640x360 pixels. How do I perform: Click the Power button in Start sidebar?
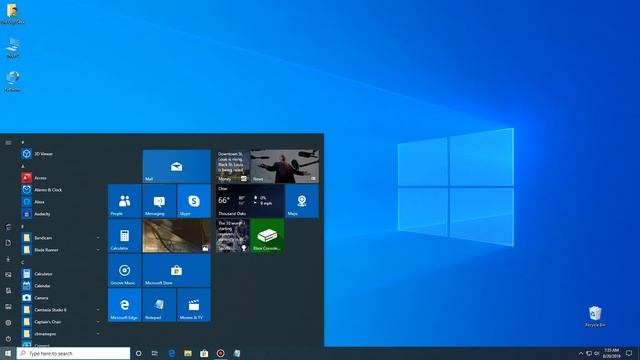[x=8, y=338]
